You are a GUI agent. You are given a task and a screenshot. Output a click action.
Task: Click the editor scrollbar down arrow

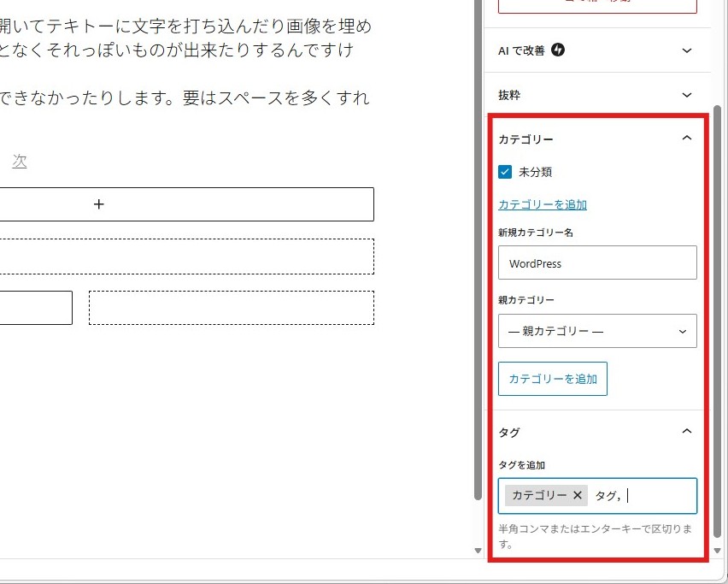(478, 551)
